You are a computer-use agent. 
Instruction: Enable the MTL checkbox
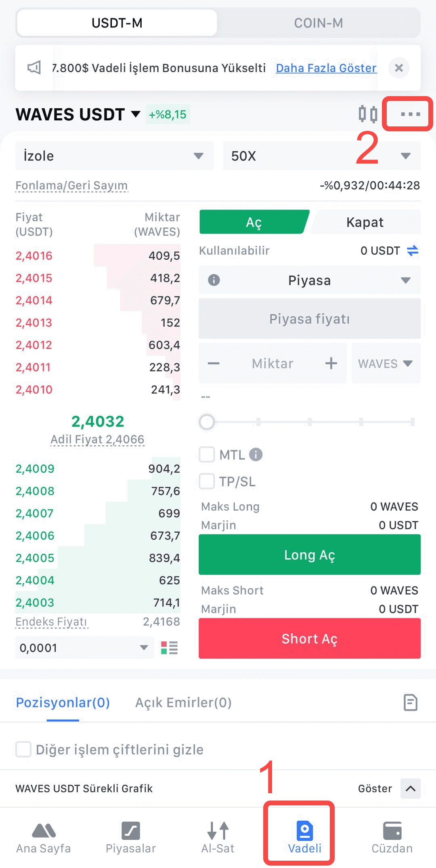click(x=207, y=455)
